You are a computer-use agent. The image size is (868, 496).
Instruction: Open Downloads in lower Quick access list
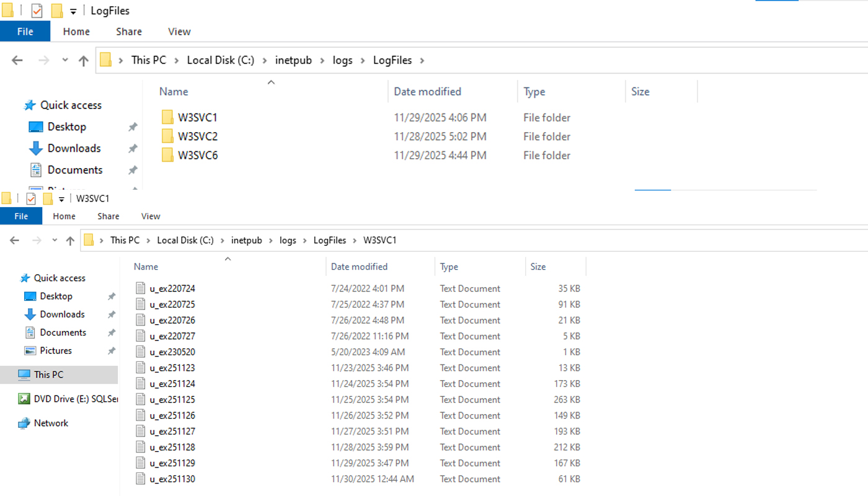coord(62,314)
